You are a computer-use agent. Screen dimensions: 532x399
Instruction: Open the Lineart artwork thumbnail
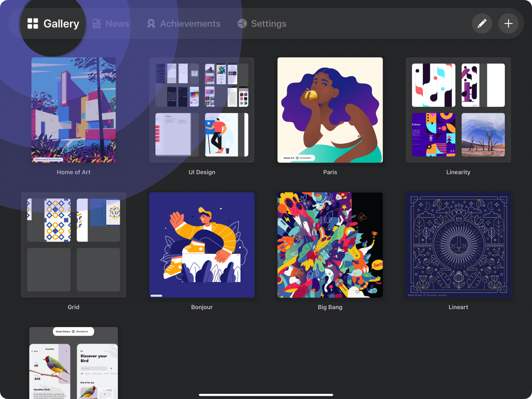point(458,245)
